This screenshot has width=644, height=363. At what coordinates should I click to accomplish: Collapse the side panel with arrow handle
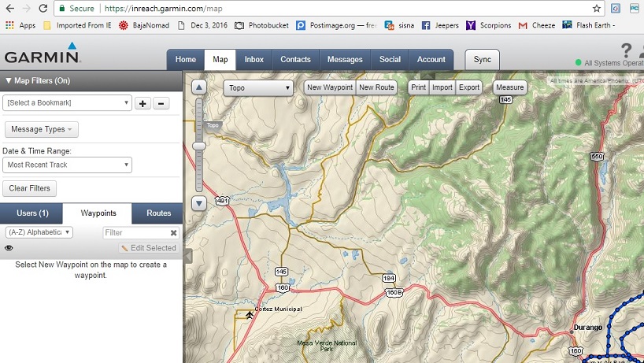click(187, 255)
